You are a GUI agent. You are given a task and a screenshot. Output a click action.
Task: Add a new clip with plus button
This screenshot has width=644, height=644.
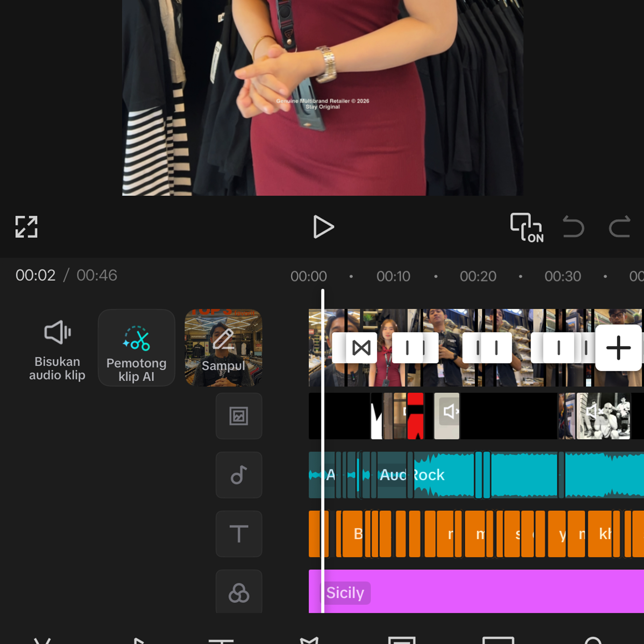coord(618,348)
